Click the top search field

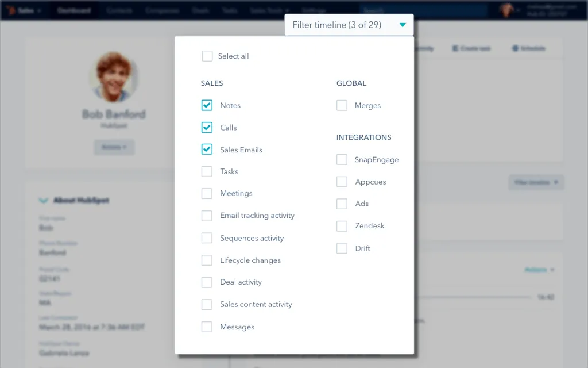coord(423,10)
